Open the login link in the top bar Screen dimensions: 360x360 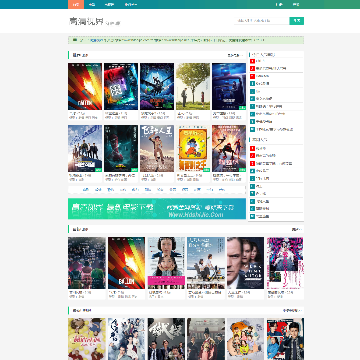pos(279,4)
